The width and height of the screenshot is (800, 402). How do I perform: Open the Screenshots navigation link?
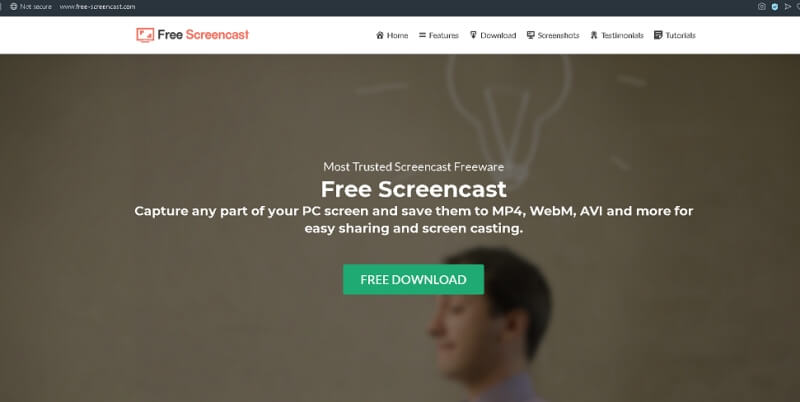[x=558, y=35]
